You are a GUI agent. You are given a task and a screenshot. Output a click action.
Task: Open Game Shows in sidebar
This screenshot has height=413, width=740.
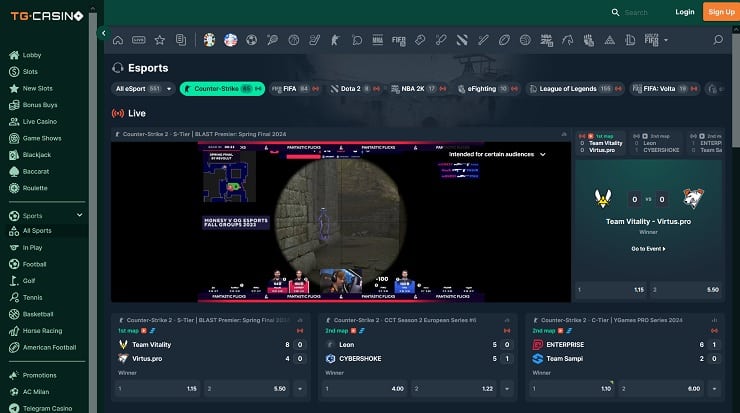[42, 138]
